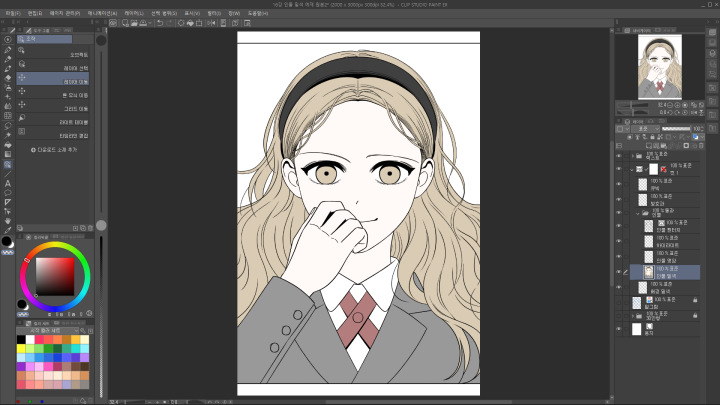Screen dimensions: 720x405
Task: Select the Eraser tool
Action: [x=8, y=78]
